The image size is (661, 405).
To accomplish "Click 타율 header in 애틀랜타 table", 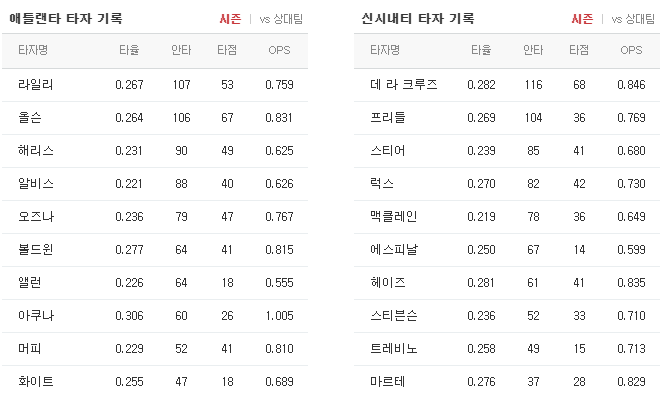I will [129, 50].
